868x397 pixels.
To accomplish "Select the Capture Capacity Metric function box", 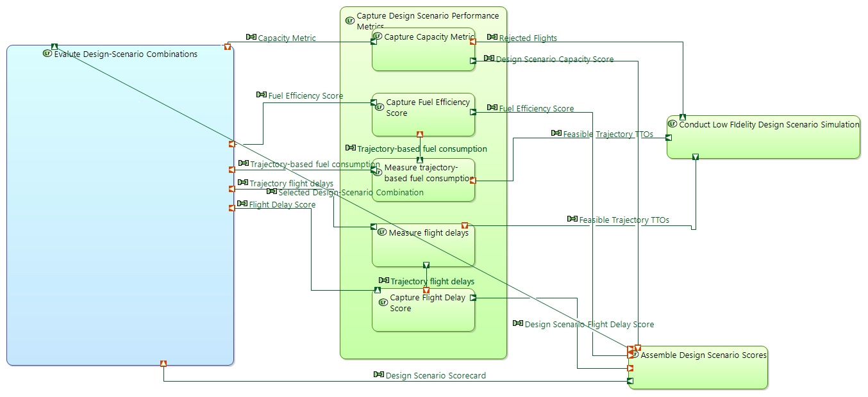I will tap(423, 49).
